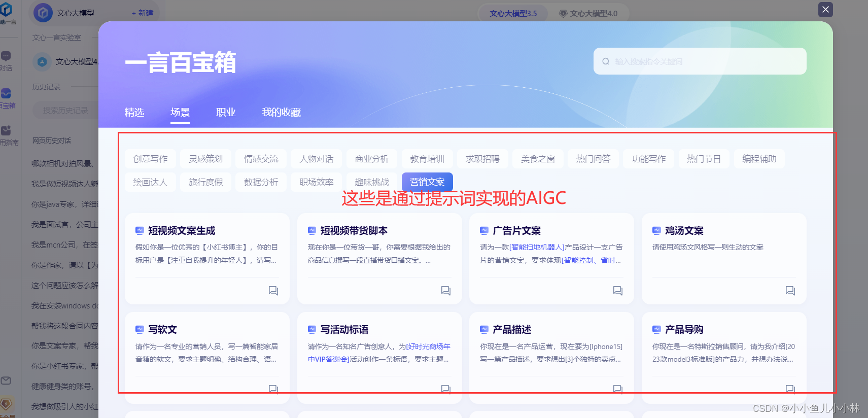Click the mail icon in the left rail
The height and width of the screenshot is (418, 868).
6,380
